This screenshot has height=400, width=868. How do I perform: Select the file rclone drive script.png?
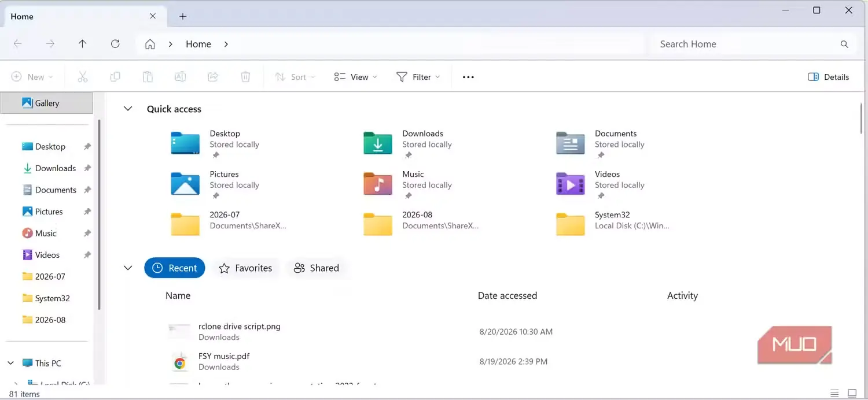240,326
